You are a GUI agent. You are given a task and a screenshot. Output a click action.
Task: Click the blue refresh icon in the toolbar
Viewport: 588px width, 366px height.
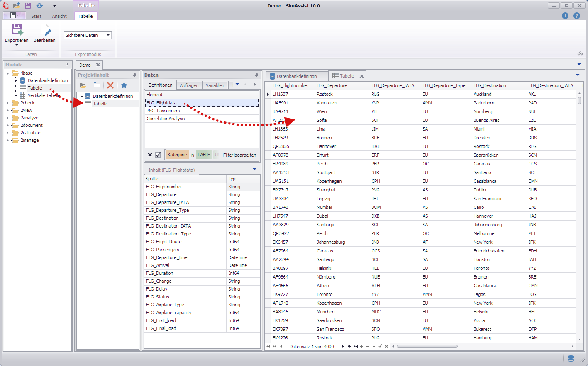point(39,5)
